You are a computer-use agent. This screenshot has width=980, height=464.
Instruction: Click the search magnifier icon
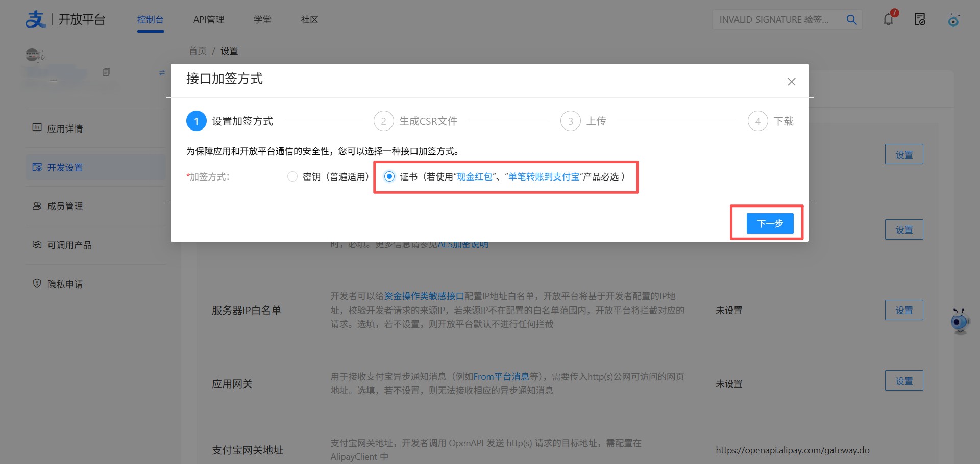tap(851, 19)
